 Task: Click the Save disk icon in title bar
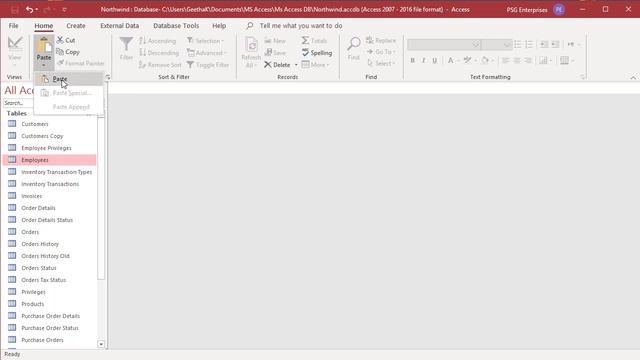[x=15, y=9]
